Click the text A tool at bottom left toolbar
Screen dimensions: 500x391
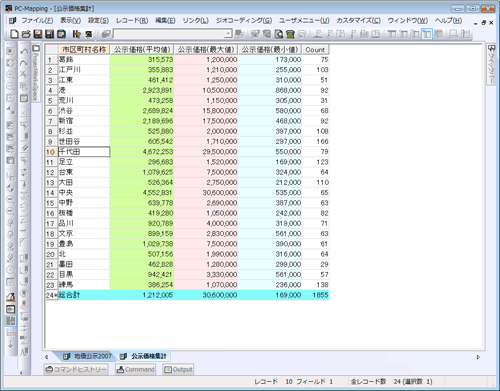[x=24, y=352]
